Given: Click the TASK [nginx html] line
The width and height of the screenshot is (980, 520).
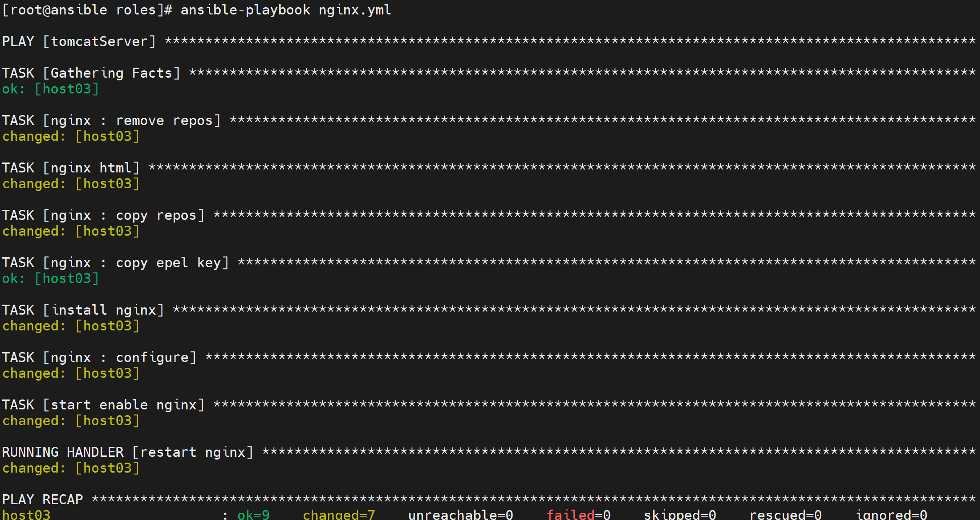Looking at the screenshot, I should click(71, 168).
